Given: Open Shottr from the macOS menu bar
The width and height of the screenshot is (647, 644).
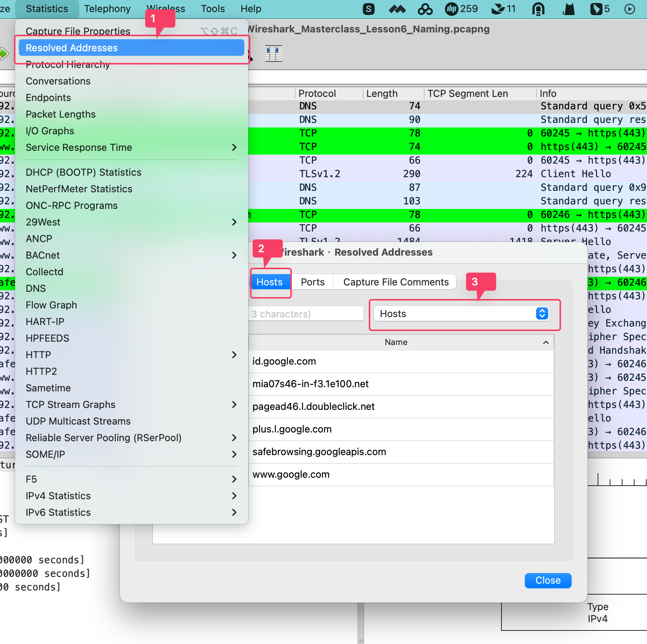Looking at the screenshot, I should click(x=369, y=9).
